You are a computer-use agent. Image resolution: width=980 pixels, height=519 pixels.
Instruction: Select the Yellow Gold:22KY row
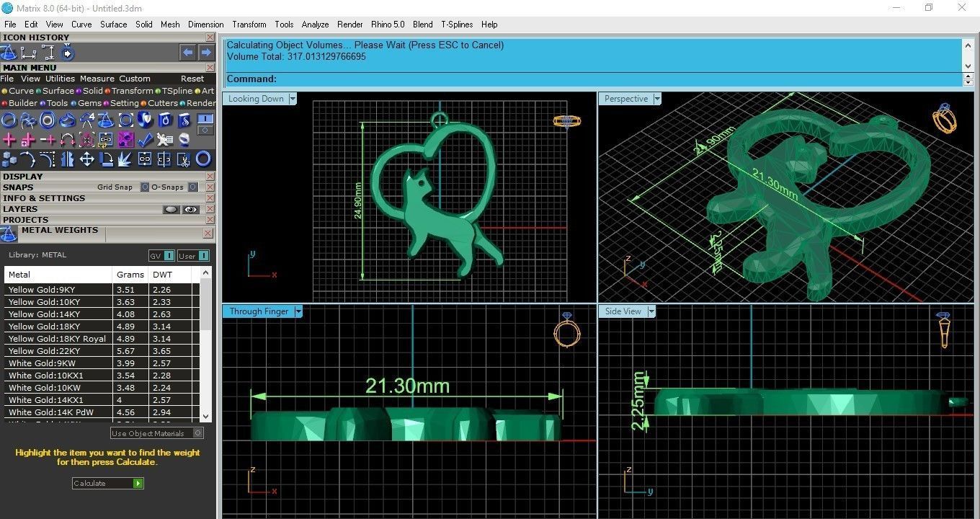tap(101, 351)
